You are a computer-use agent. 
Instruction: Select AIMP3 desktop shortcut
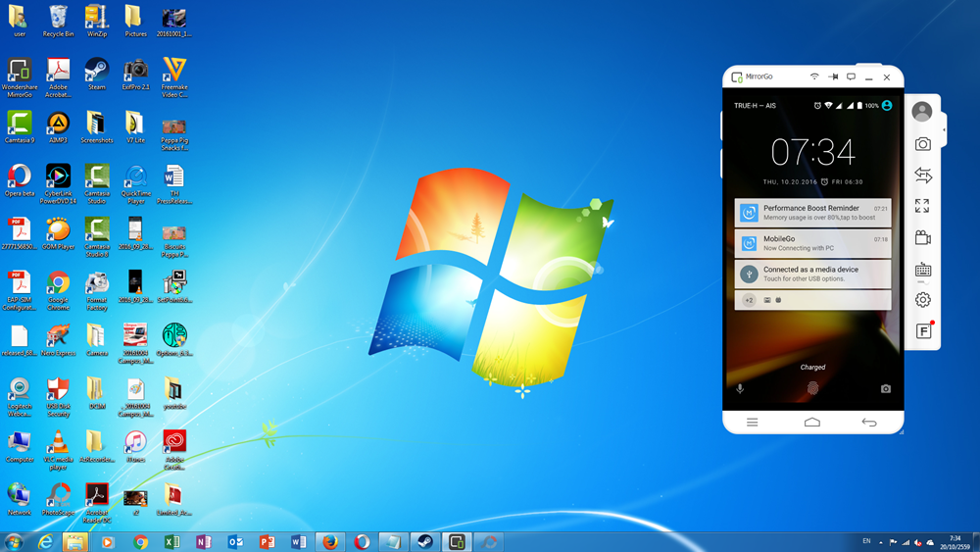tap(58, 126)
